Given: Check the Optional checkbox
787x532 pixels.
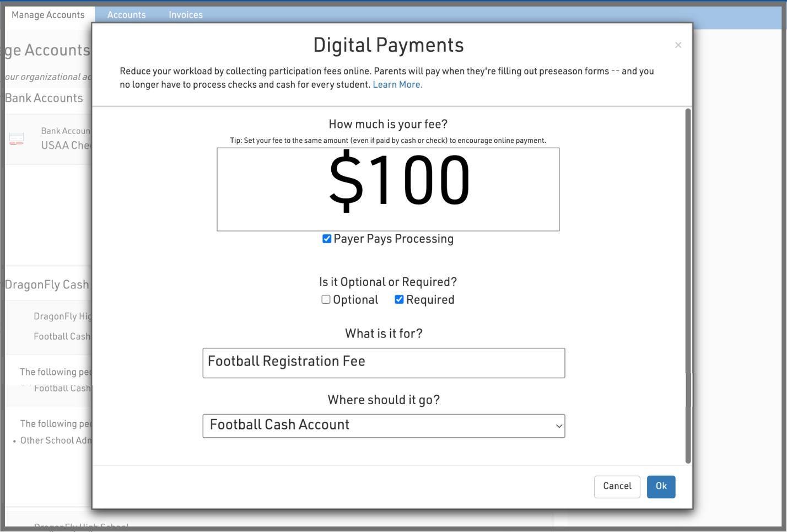Looking at the screenshot, I should click(326, 299).
